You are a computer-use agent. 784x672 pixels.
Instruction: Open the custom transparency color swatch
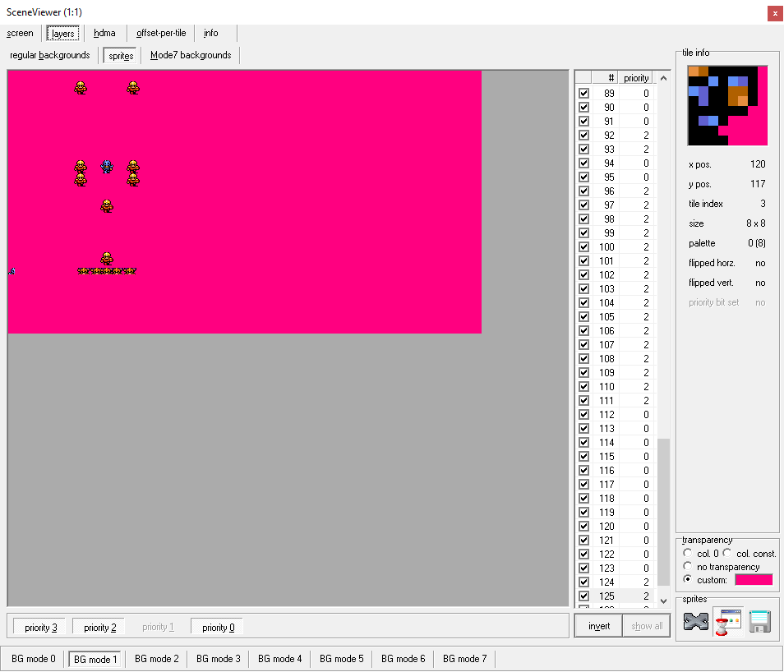753,580
